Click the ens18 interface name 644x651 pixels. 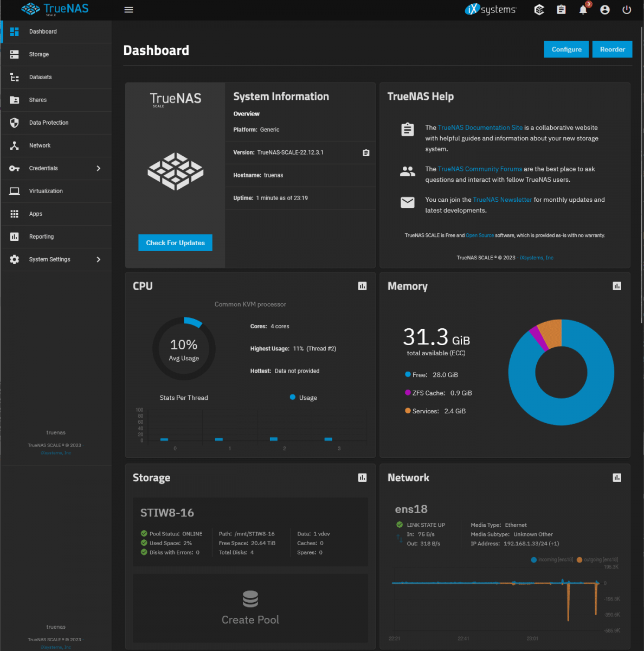pyautogui.click(x=411, y=509)
